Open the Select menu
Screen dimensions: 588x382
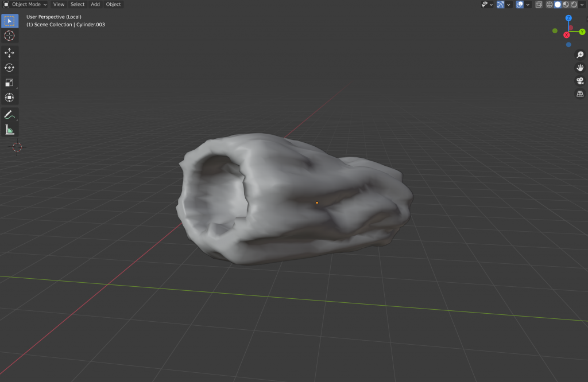pyautogui.click(x=78, y=5)
